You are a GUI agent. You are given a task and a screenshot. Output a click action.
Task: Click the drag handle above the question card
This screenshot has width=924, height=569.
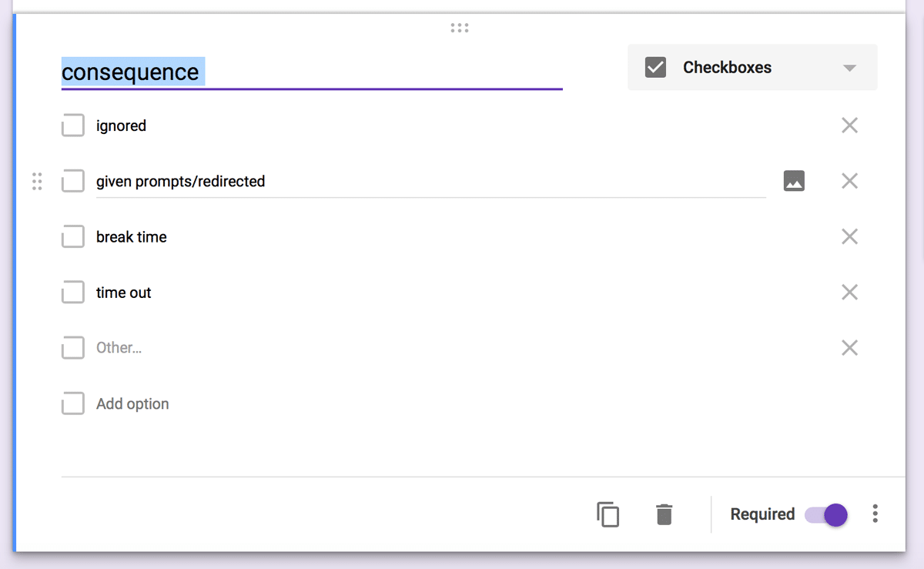click(x=459, y=28)
